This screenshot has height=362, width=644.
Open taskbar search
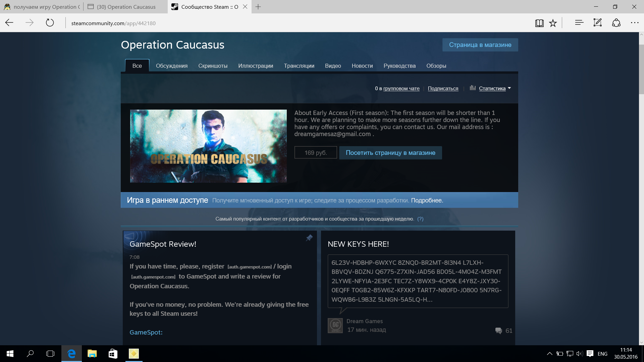tap(30, 354)
